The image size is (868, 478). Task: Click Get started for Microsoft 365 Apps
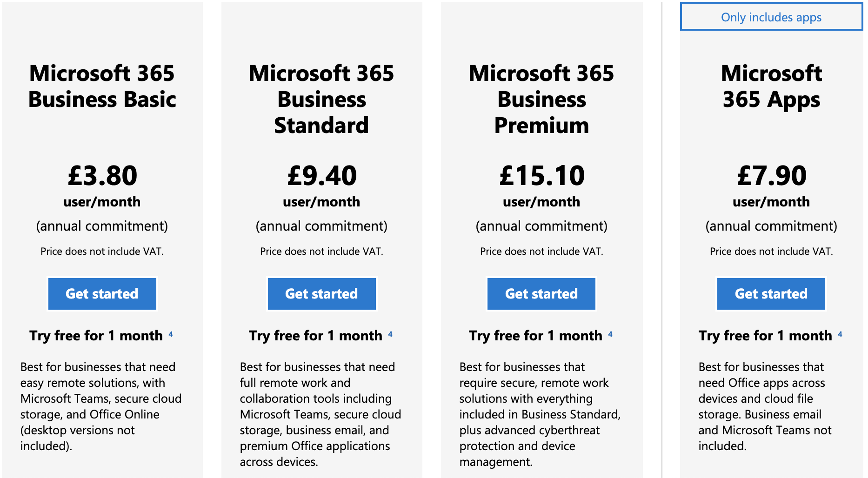click(771, 294)
